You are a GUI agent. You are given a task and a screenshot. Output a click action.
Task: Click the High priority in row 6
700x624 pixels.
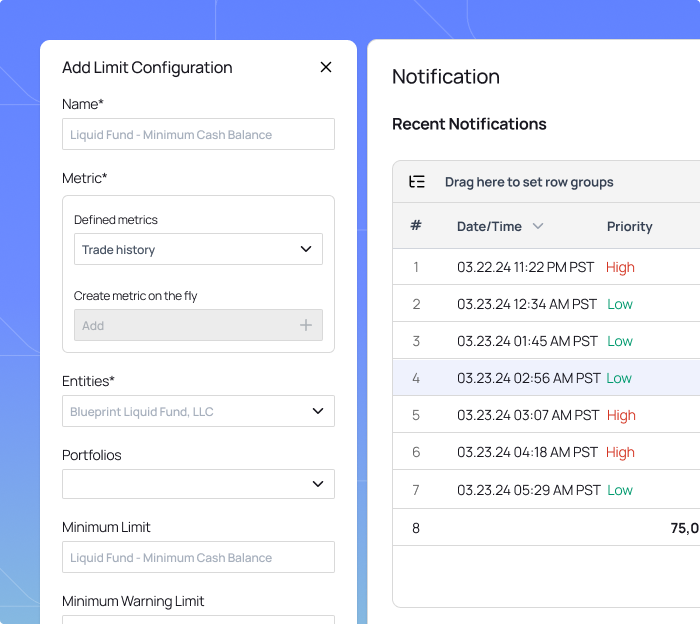pos(620,453)
